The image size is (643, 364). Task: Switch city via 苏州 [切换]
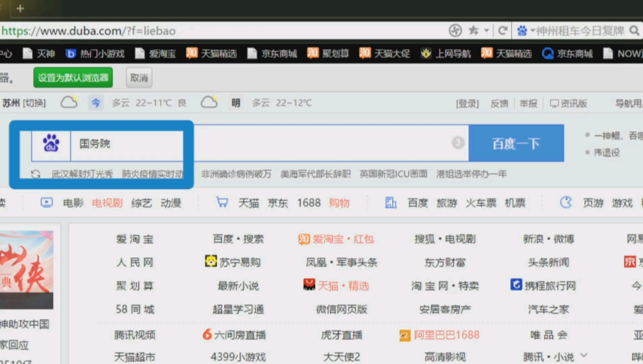(x=24, y=103)
